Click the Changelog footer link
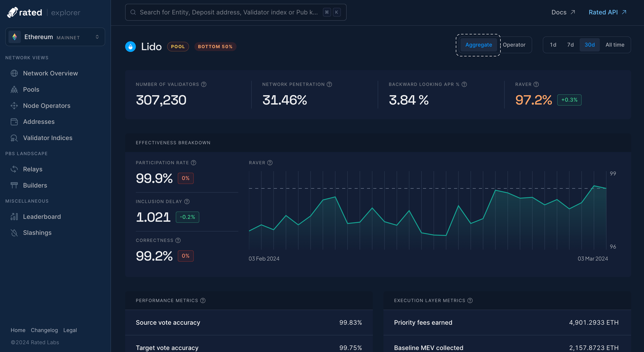This screenshot has width=644, height=352. click(44, 330)
